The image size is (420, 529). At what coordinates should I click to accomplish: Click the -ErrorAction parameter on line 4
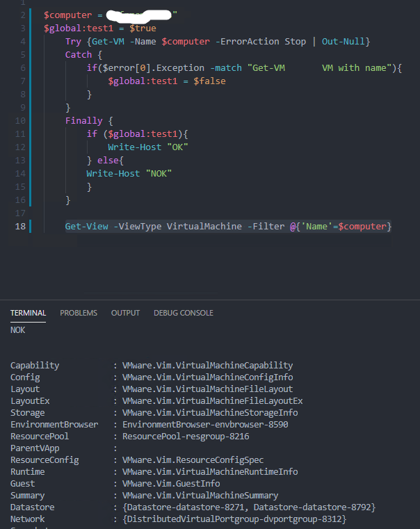click(x=247, y=41)
